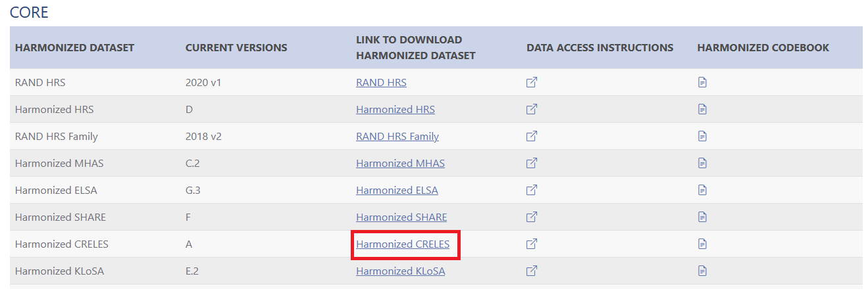
Task: Open the RAND HRS Family codebook icon
Action: point(702,137)
